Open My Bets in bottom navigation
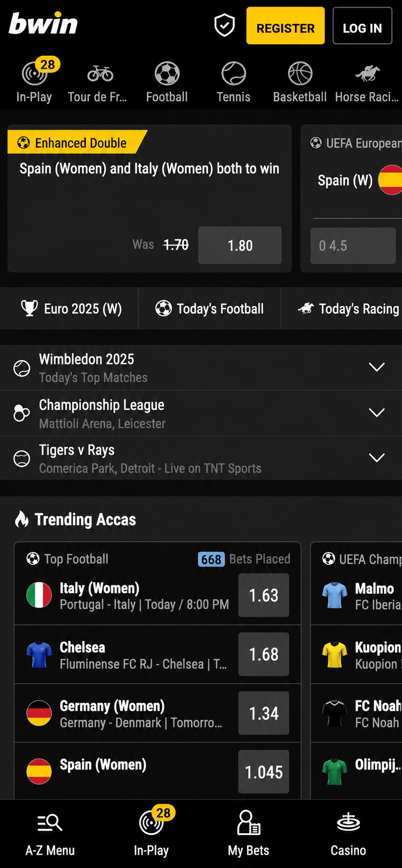 coord(248,822)
